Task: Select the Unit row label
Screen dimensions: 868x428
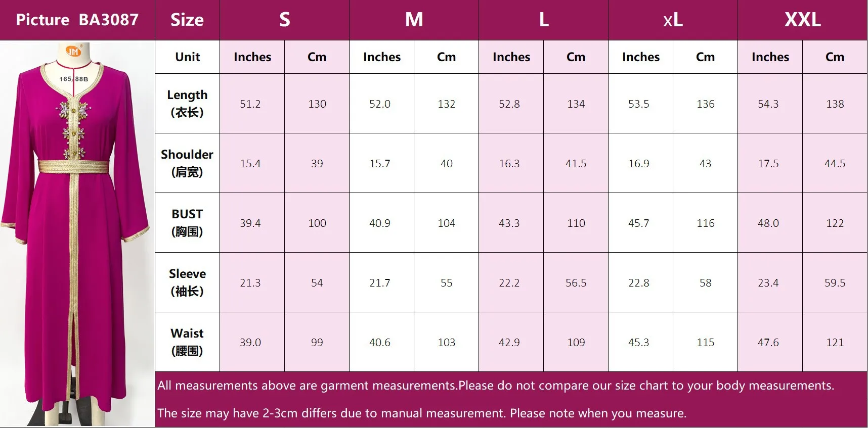Action: [187, 57]
